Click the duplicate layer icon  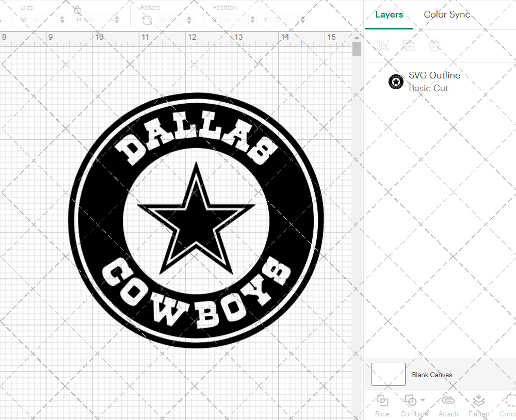coord(409,45)
